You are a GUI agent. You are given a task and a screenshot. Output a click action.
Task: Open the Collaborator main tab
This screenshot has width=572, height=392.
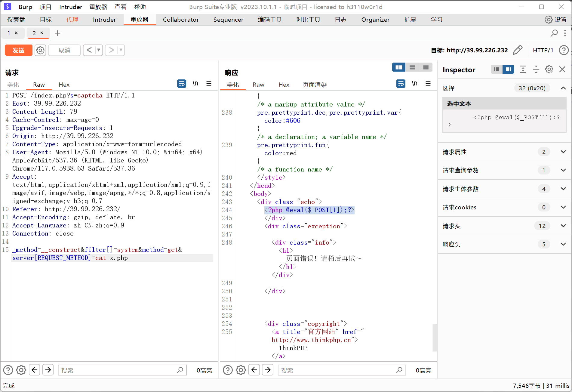[x=181, y=20]
